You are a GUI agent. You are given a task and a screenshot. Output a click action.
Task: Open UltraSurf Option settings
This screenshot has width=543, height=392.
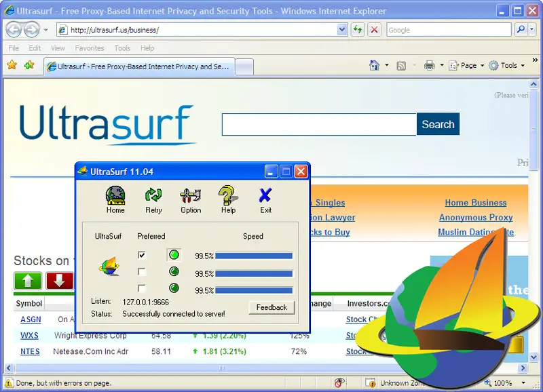tap(191, 200)
